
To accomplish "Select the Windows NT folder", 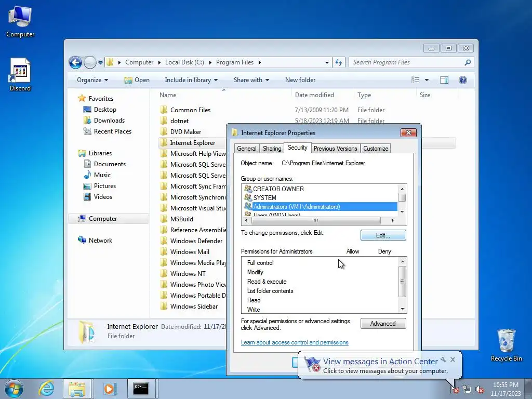I will [x=188, y=273].
